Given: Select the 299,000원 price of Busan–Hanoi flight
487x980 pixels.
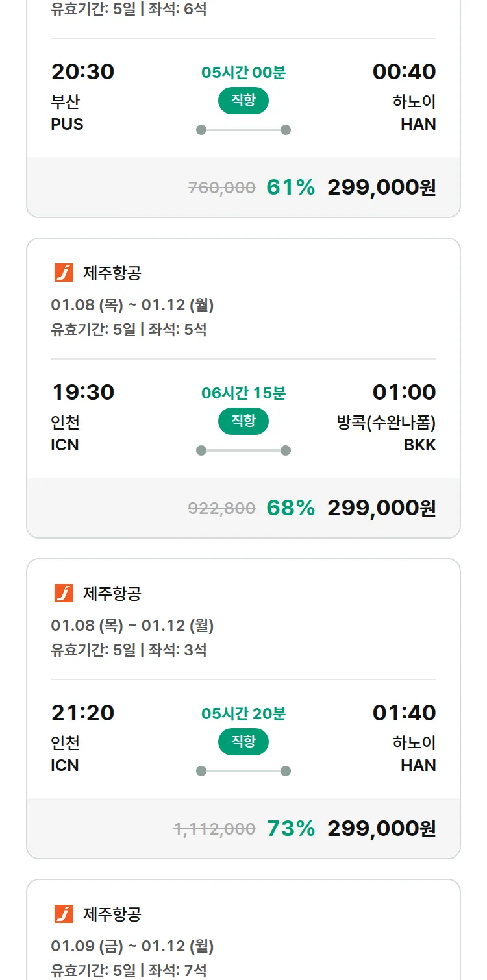Looking at the screenshot, I should pos(381,188).
